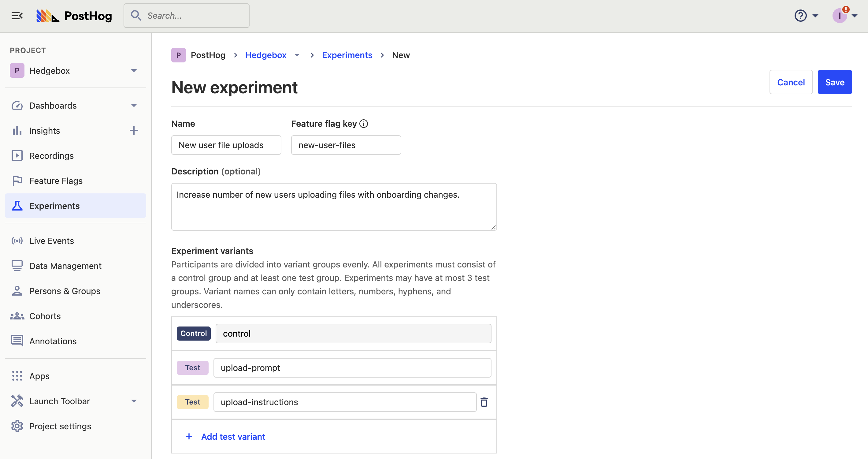Expand the Dashboards section chevron
The height and width of the screenshot is (459, 868).
tap(134, 106)
